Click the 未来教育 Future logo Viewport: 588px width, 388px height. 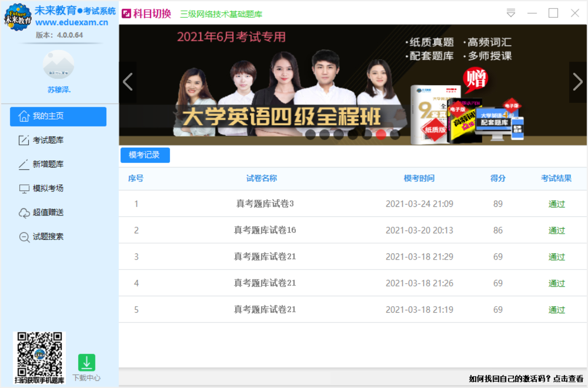[x=18, y=17]
